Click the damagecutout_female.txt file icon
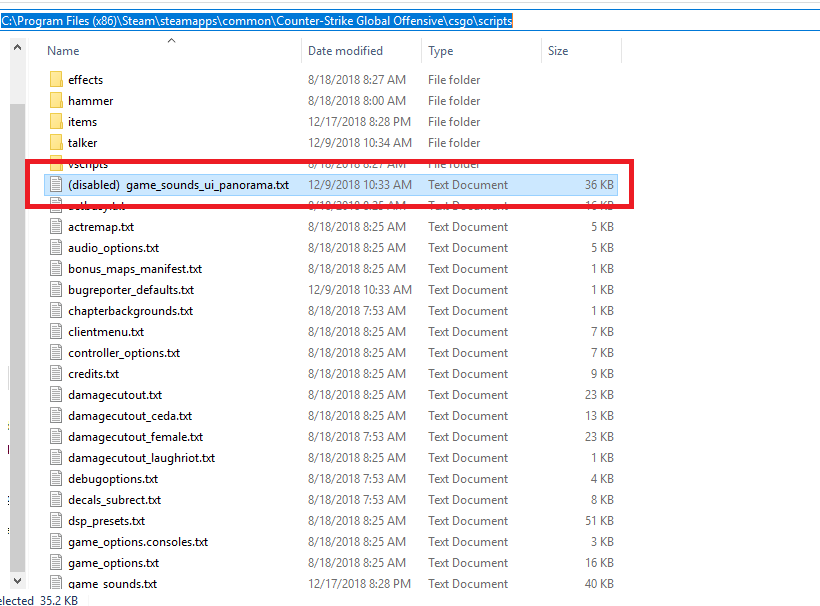 pyautogui.click(x=56, y=437)
